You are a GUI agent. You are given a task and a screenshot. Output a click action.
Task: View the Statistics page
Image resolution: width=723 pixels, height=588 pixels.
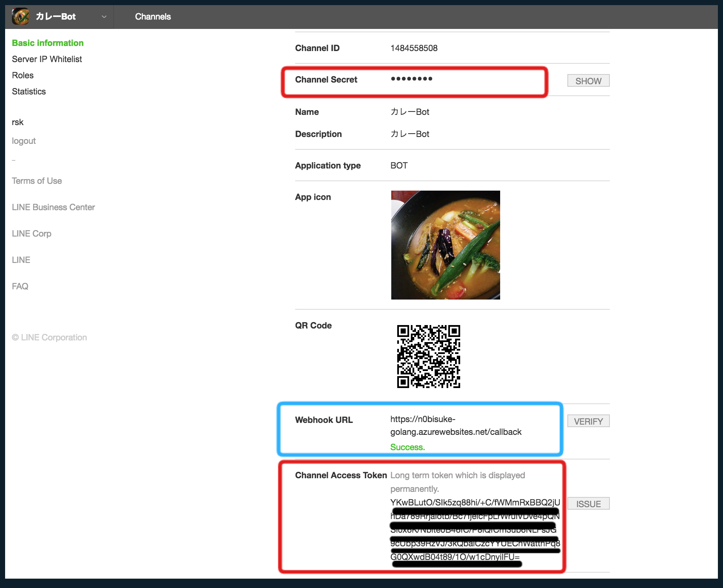(29, 91)
